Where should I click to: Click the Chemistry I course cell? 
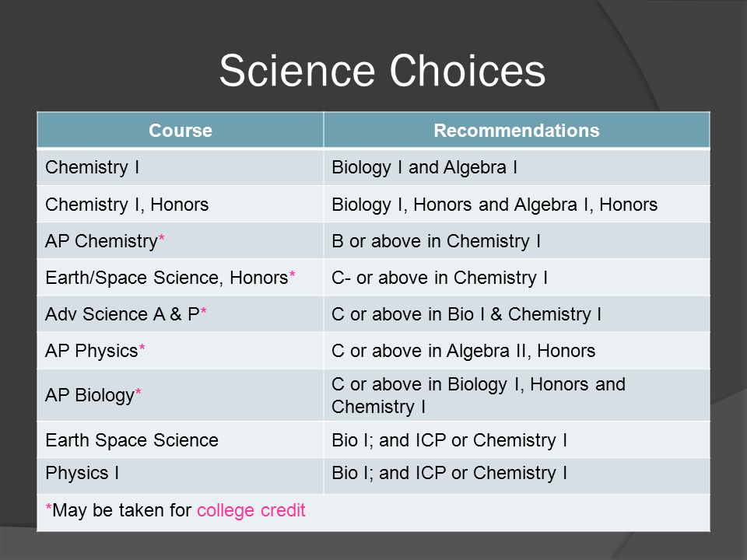click(x=180, y=167)
